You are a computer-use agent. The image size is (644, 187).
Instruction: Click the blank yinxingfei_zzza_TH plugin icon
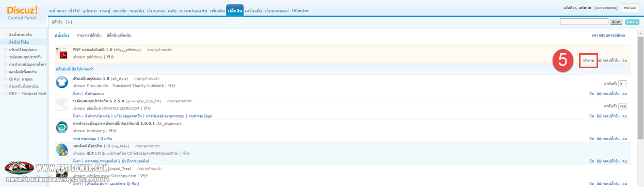coord(62,104)
